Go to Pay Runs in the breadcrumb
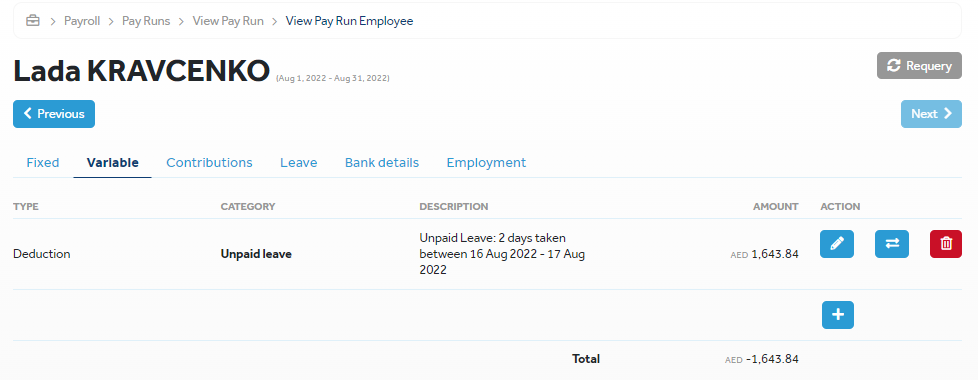This screenshot has width=978, height=380. [146, 21]
